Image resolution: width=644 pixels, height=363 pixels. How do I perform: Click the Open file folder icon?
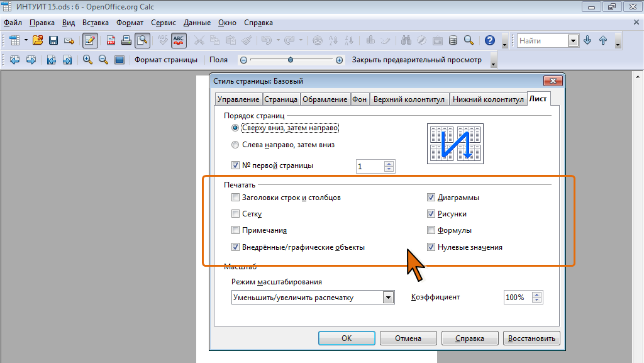(38, 40)
